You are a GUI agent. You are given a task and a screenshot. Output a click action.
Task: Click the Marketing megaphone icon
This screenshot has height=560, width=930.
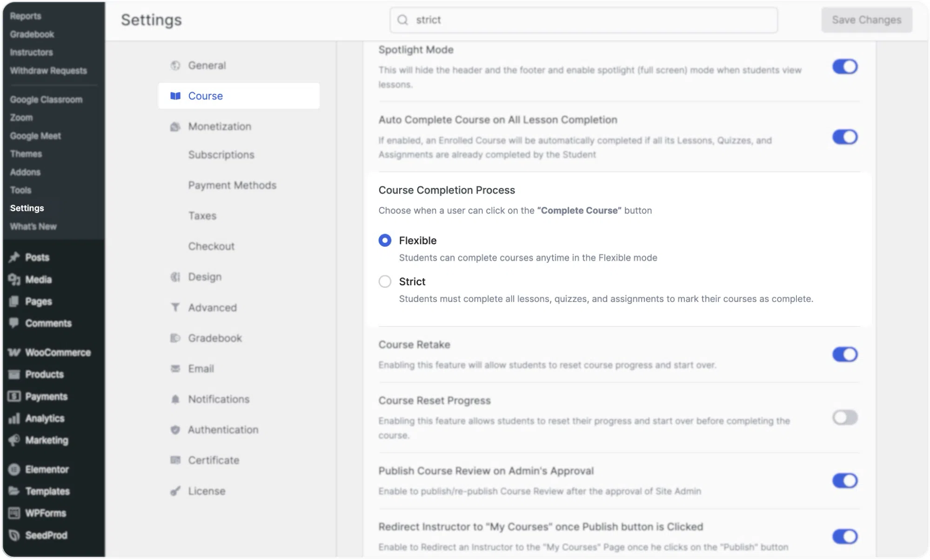pos(14,440)
